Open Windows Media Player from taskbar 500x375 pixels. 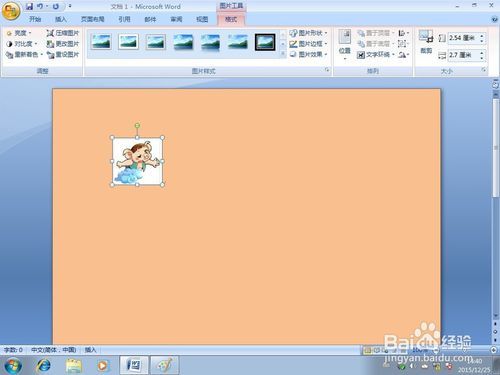tap(103, 366)
